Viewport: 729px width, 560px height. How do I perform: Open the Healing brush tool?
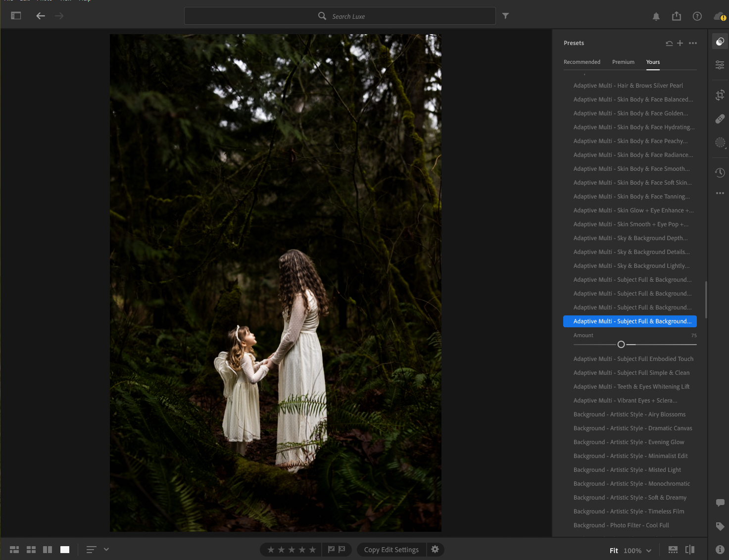point(720,119)
